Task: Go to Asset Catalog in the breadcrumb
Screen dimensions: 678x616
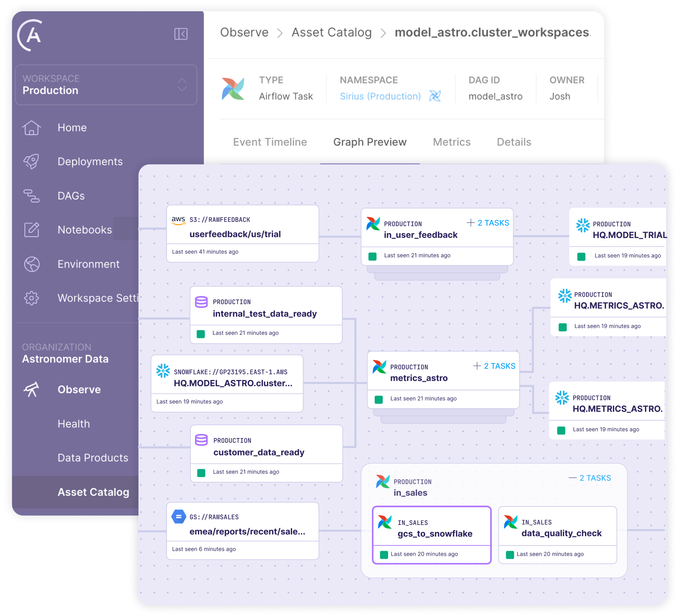Action: click(331, 33)
